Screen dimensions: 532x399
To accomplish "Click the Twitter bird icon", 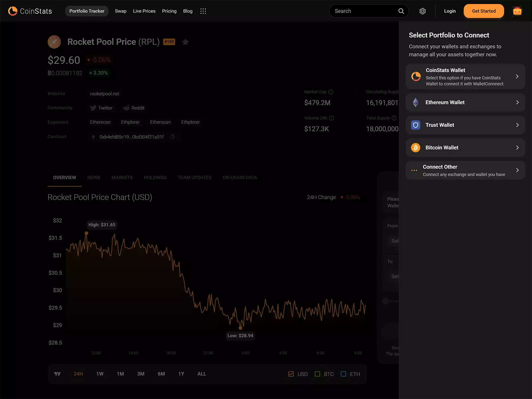I will pyautogui.click(x=93, y=108).
